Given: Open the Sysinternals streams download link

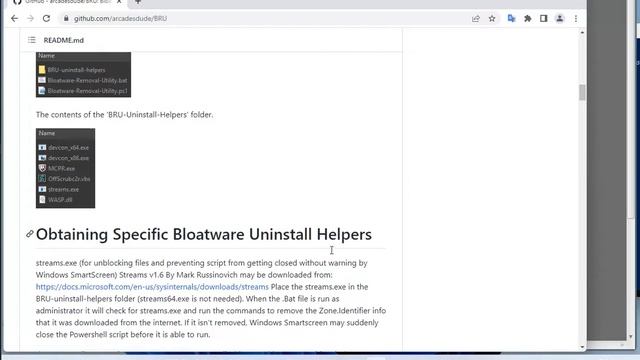Looking at the screenshot, I should coord(152,287).
